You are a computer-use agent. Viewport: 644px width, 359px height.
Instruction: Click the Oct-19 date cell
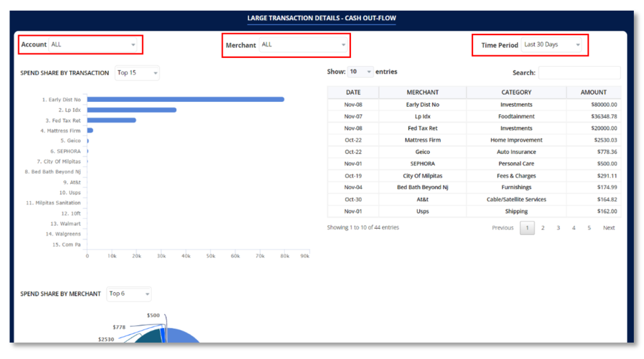pyautogui.click(x=353, y=175)
